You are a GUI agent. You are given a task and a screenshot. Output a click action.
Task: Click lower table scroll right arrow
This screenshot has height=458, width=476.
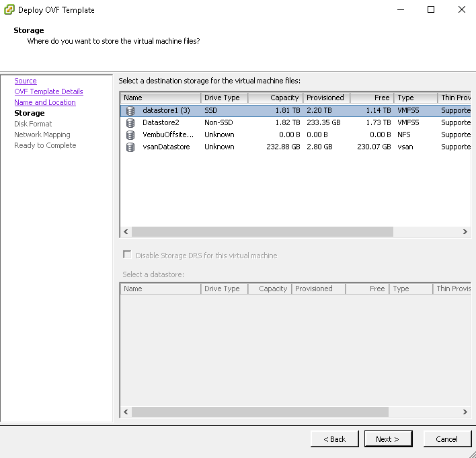(465, 412)
